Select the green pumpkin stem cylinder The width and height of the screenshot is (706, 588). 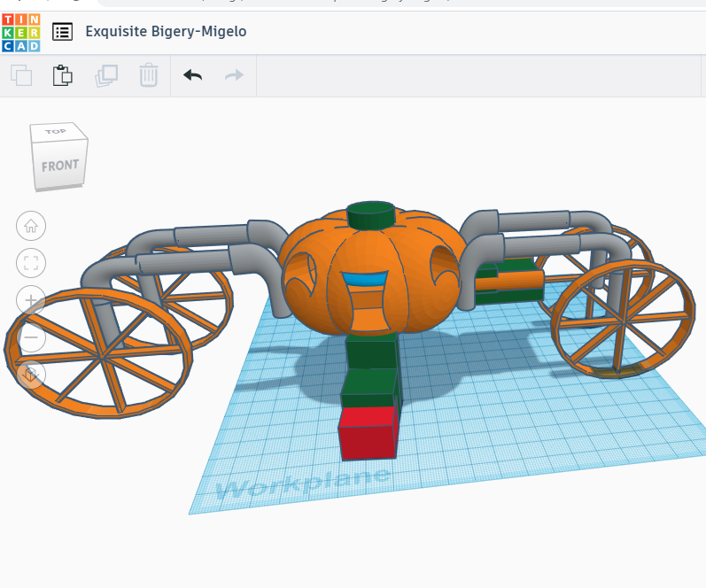tap(371, 216)
